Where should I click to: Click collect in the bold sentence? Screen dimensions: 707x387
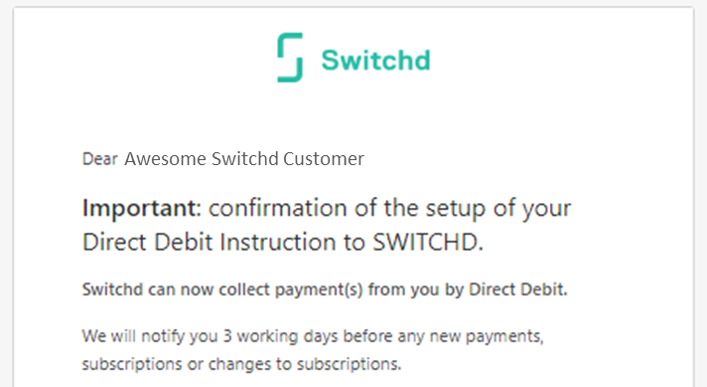pos(244,289)
